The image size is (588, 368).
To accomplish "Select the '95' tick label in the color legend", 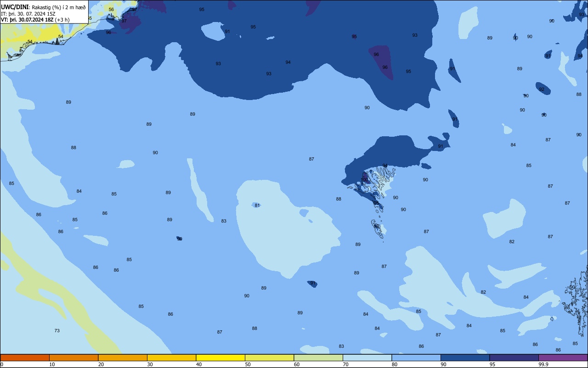I will (x=492, y=364).
